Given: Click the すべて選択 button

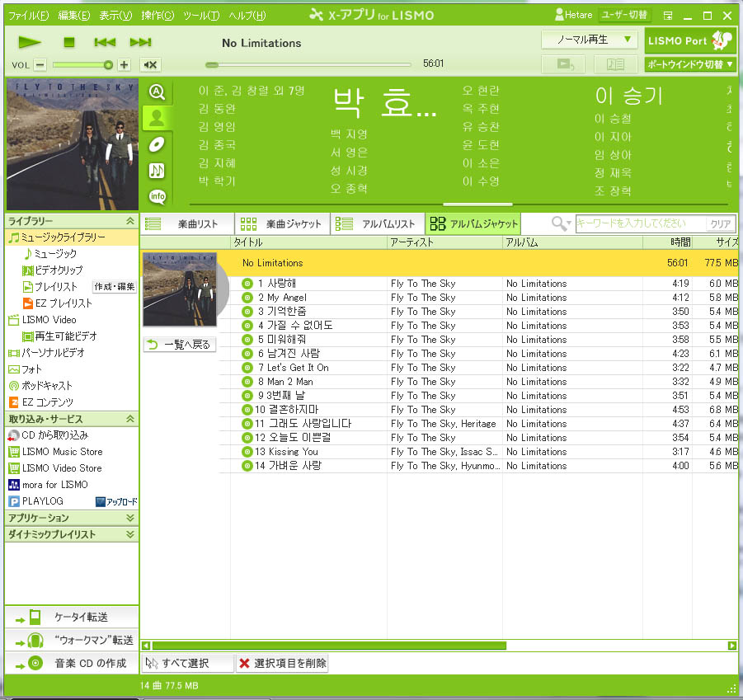Looking at the screenshot, I should [x=188, y=663].
